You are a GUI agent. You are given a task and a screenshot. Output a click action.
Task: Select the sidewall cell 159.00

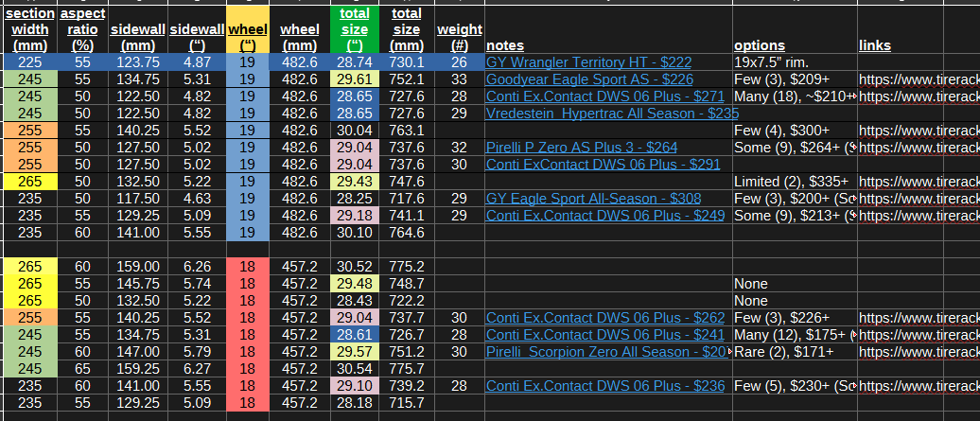[137, 267]
